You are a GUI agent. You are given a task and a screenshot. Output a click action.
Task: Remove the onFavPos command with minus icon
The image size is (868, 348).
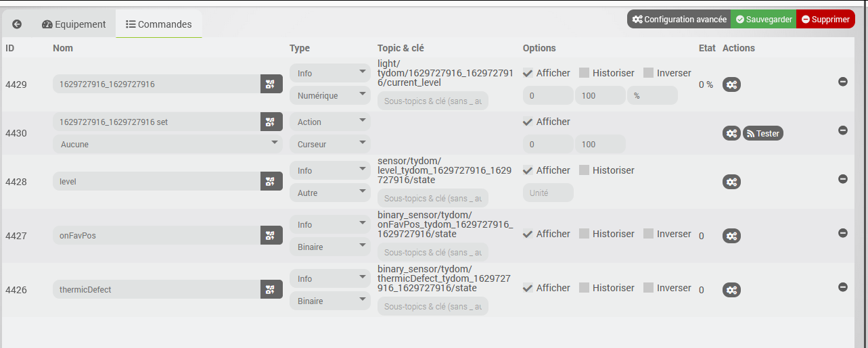(843, 232)
